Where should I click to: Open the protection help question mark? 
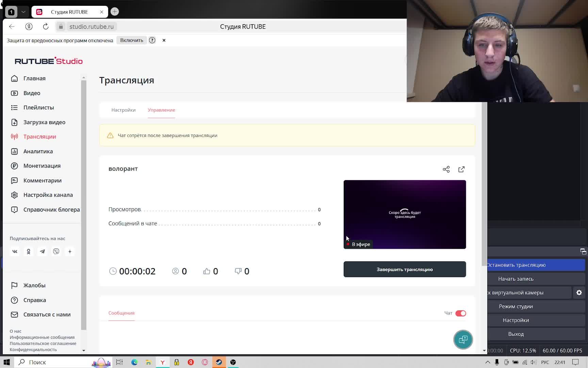(152, 40)
